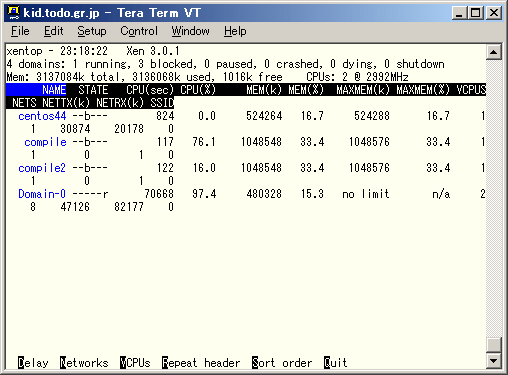The width and height of the screenshot is (508, 375).
Task: Click the NETS column header
Action: tap(24, 103)
